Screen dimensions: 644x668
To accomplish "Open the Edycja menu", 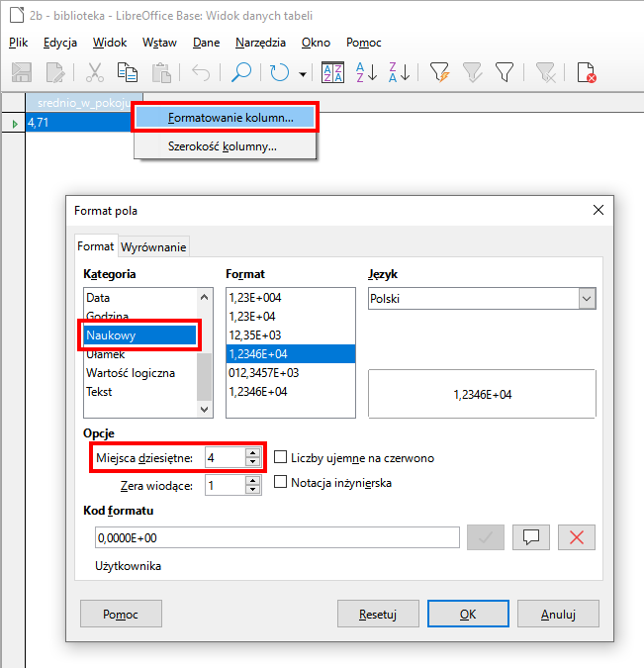I will tap(60, 43).
